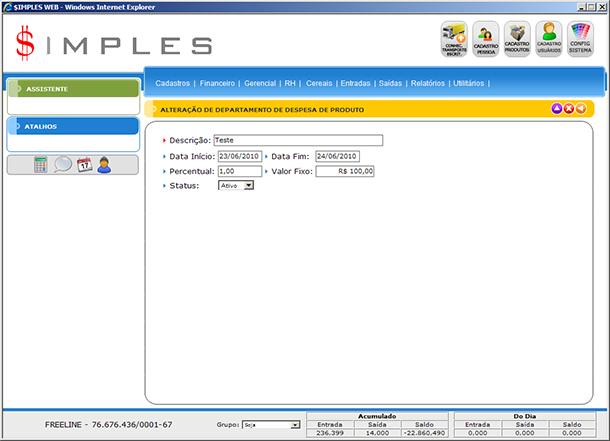Click the blue user icon in sidebar
The image size is (610, 441).
click(104, 165)
